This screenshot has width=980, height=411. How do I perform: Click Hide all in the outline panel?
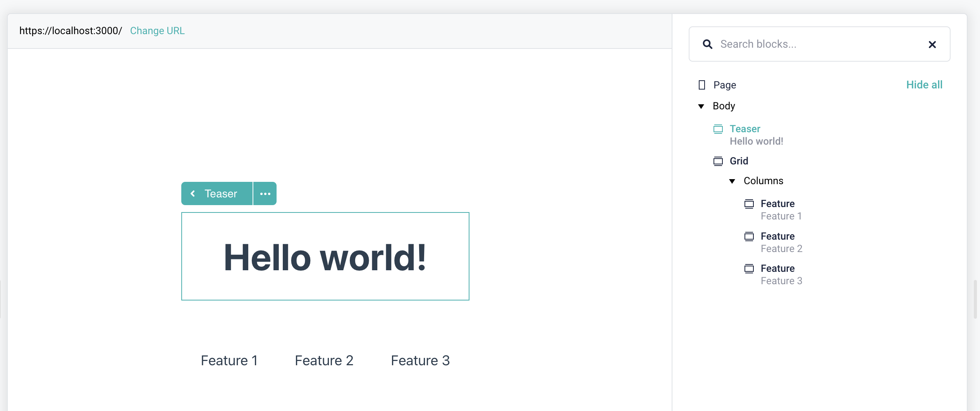(924, 85)
